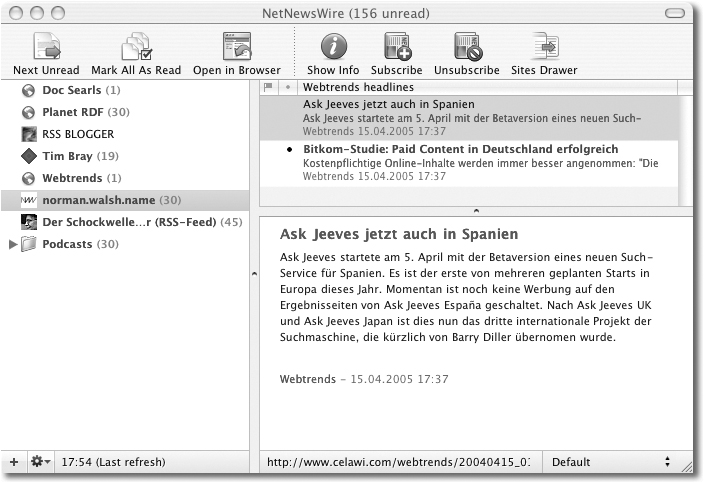This screenshot has height=483, width=704.
Task: Click the unread dot column header
Action: pos(288,87)
